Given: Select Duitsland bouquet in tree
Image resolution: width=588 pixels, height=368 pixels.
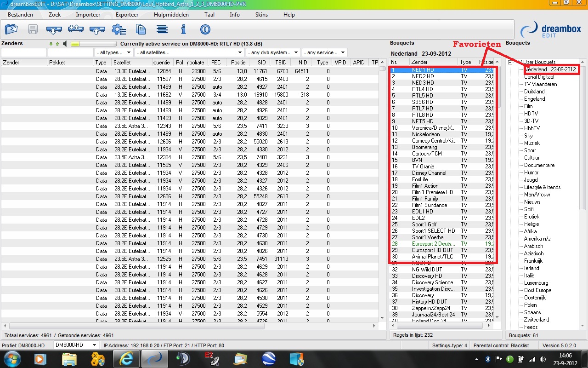Looking at the screenshot, I should pos(534,92).
